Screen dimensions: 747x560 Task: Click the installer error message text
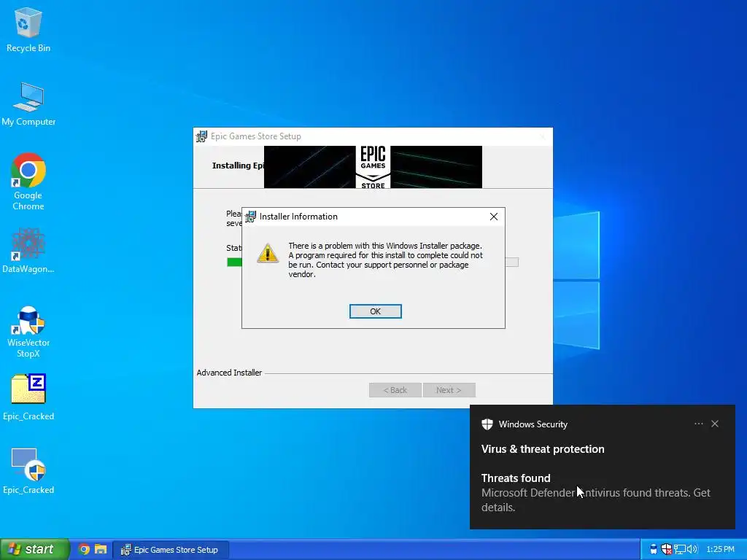385,260
